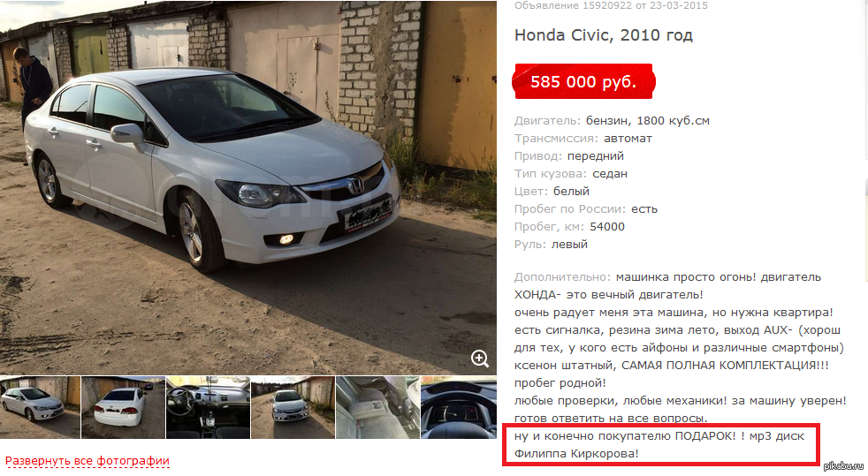Image resolution: width=868 pixels, height=476 pixels.
Task: Click the red 585 000 руб. price badge
Action: [x=583, y=81]
